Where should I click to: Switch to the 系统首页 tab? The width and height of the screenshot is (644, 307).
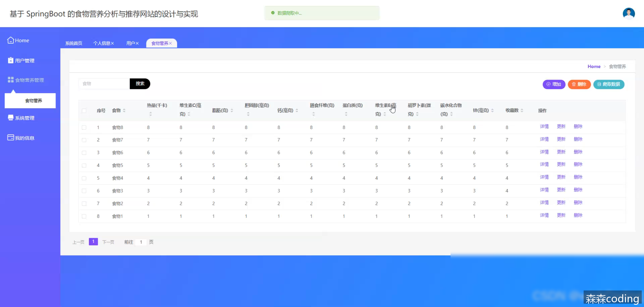coord(74,44)
